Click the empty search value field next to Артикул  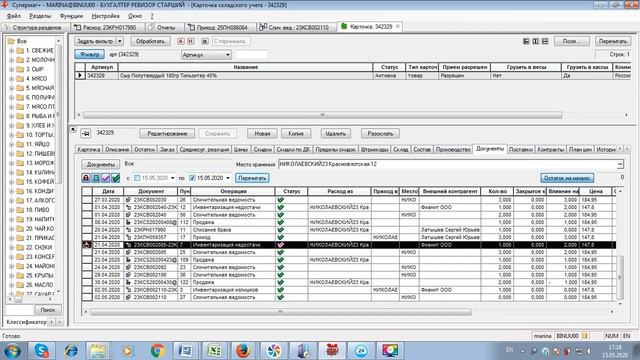click(x=251, y=55)
